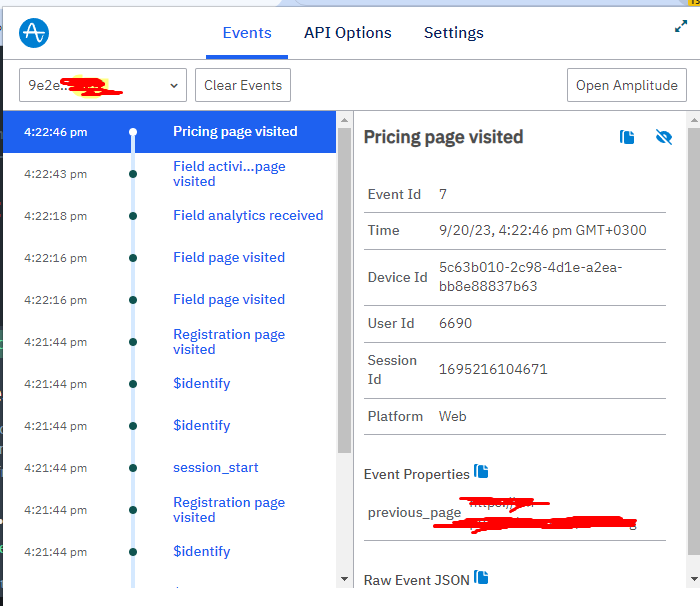Screen dimensions: 700x606
Task: Select the $identify event directly below Registration page visited at top
Action: (169, 384)
